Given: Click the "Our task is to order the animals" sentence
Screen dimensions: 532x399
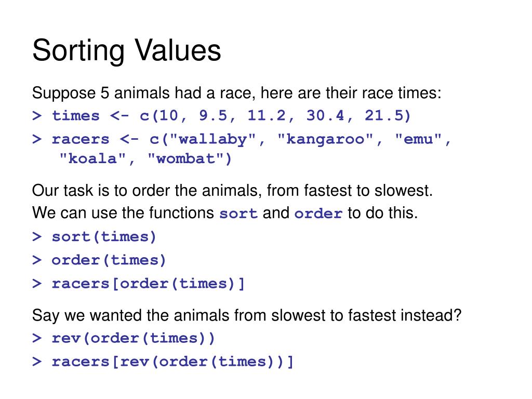Looking at the screenshot, I should point(232,191).
